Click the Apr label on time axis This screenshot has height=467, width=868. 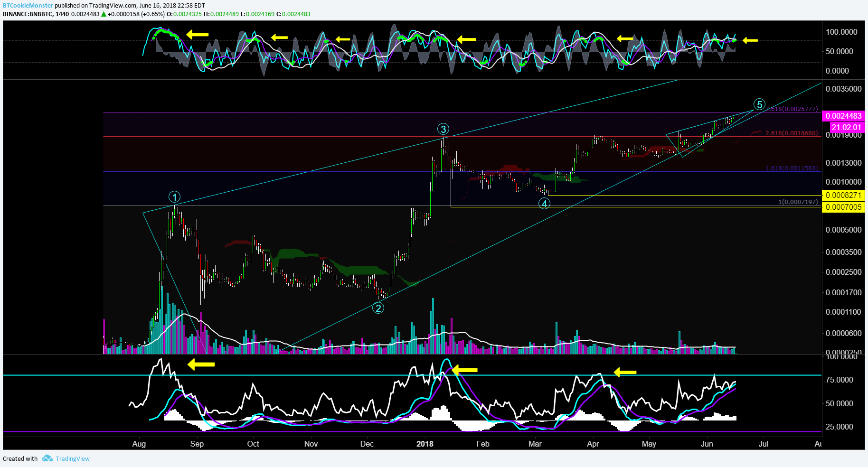click(x=593, y=444)
